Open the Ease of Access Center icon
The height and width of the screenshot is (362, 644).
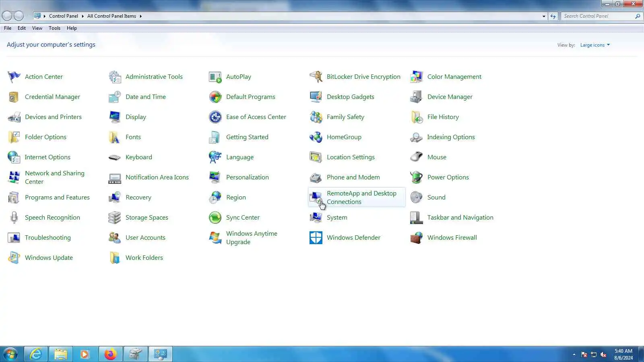pos(215,117)
